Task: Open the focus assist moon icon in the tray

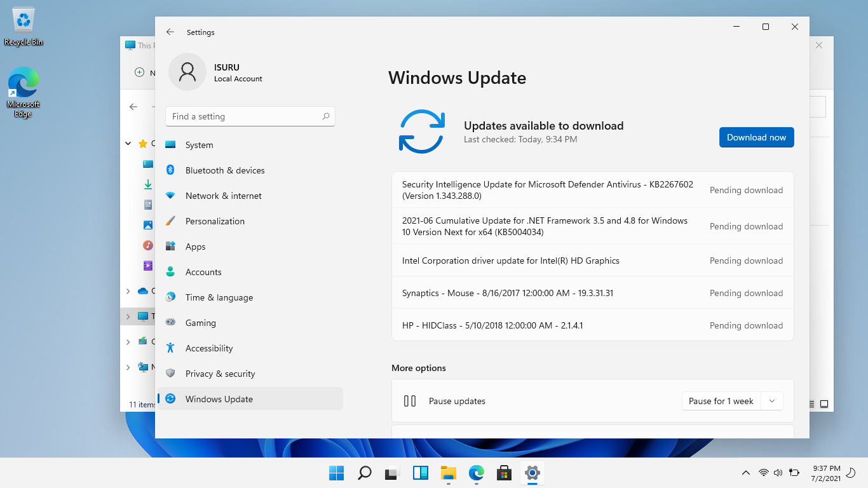Action: click(x=851, y=473)
